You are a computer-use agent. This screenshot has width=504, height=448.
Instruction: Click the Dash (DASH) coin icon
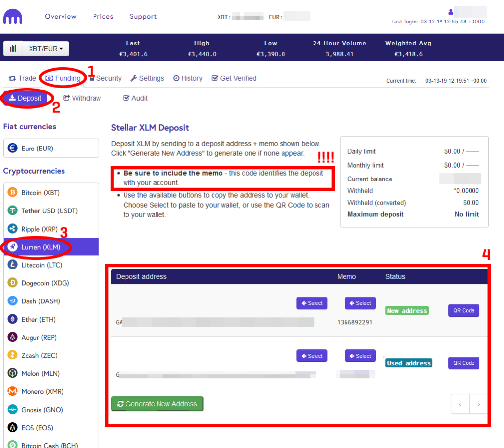point(12,301)
